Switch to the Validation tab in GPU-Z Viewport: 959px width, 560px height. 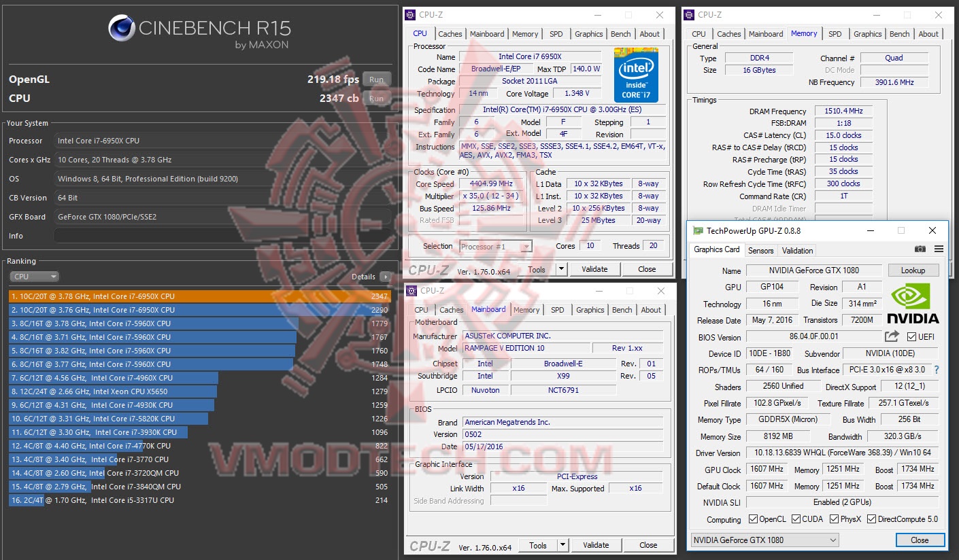point(798,251)
